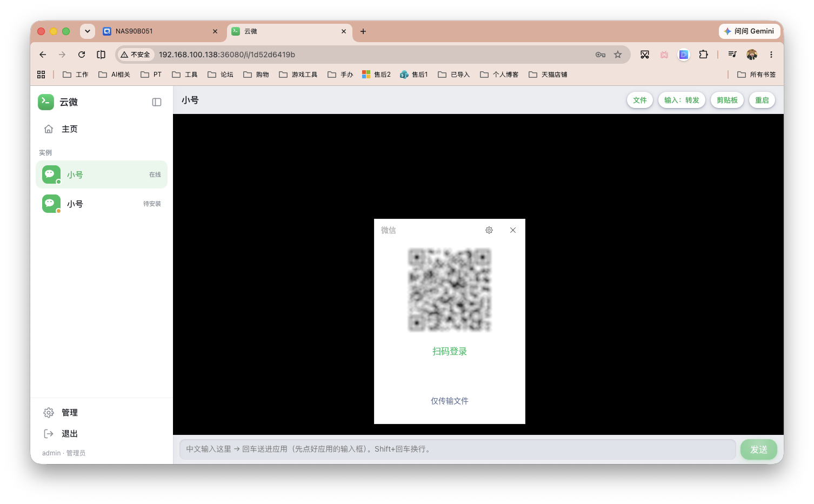
Task: Click the 问问 Gemini button
Action: [x=749, y=31]
